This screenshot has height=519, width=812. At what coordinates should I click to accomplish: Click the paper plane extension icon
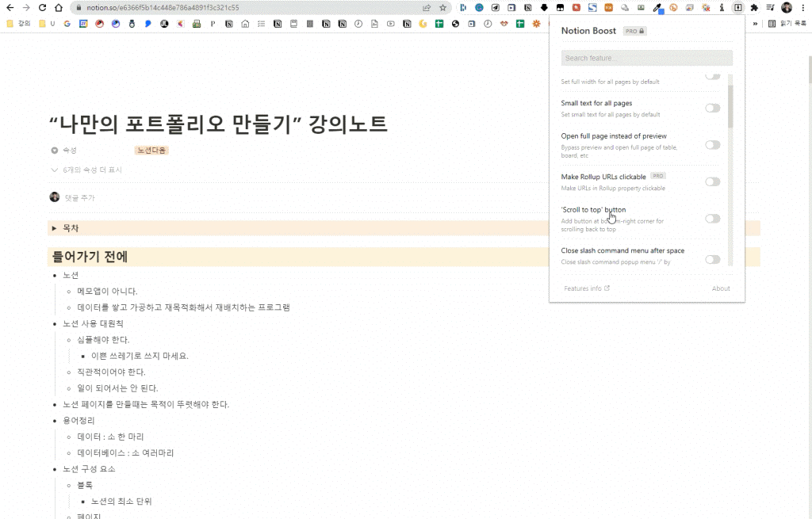495,8
